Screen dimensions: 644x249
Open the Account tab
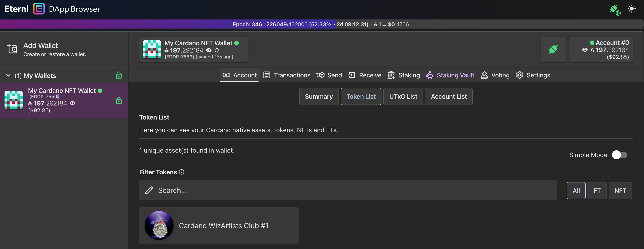coord(239,75)
